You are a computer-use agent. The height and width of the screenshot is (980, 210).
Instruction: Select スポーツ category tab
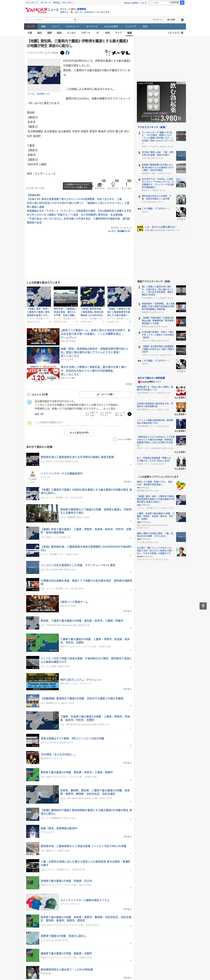86,33
